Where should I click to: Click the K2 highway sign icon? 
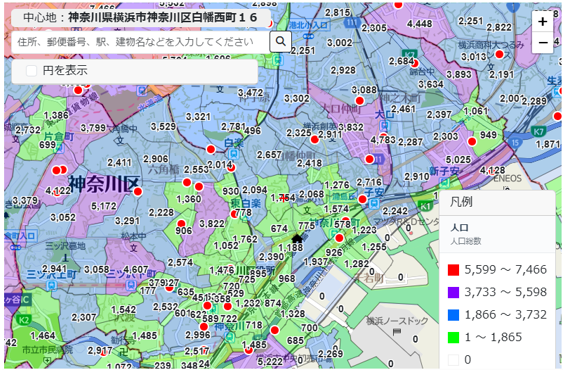(23, 320)
